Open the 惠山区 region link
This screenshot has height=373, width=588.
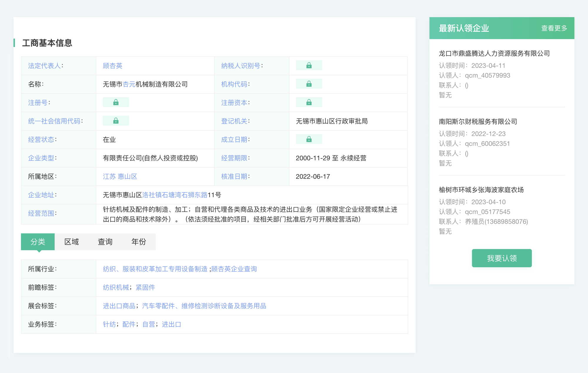coord(128,177)
